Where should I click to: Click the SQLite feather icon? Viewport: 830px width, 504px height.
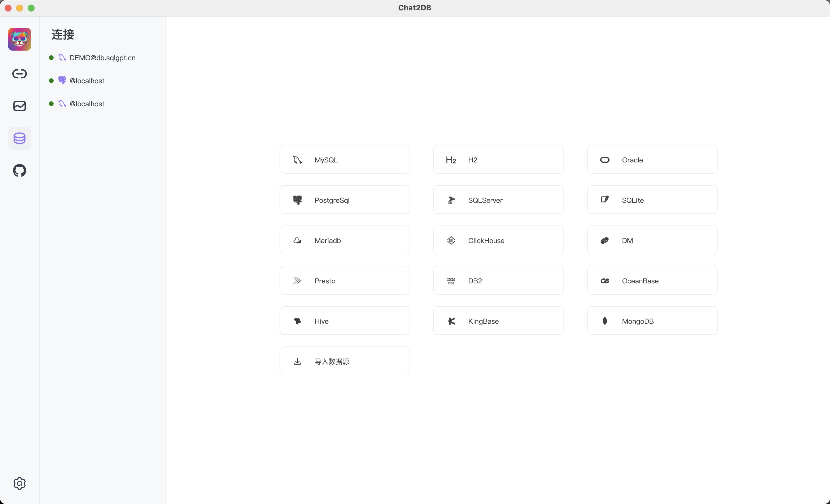pyautogui.click(x=605, y=200)
